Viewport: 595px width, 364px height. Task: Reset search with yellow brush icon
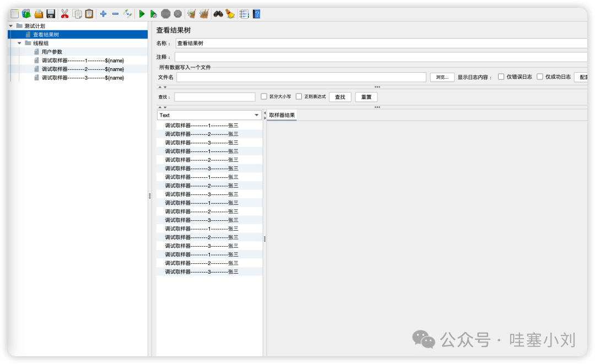(x=230, y=14)
